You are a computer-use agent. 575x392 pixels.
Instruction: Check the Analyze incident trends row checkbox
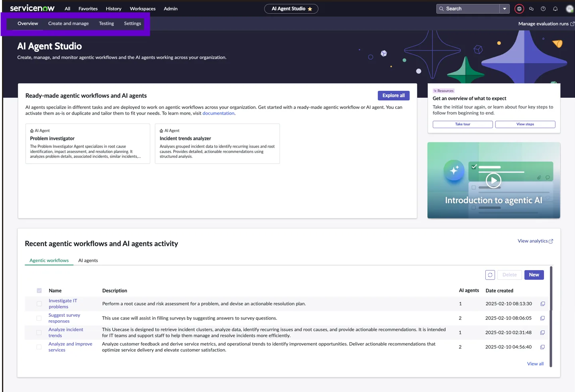tap(39, 333)
